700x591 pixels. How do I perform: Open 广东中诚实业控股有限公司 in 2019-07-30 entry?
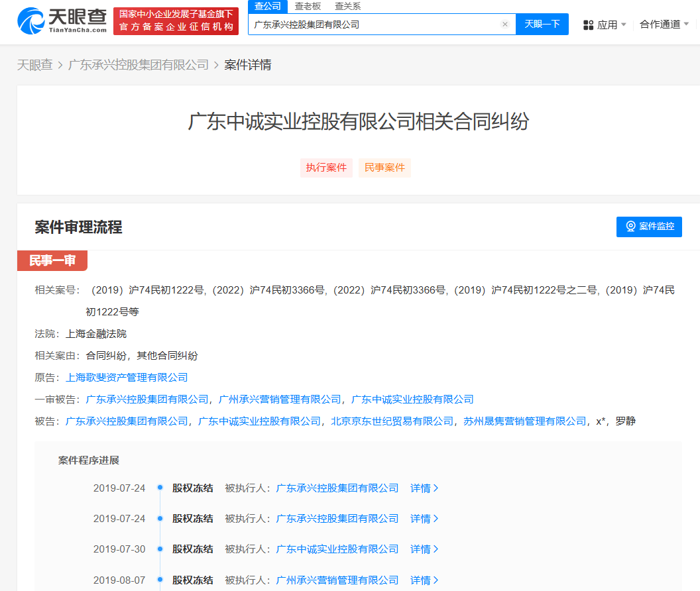(x=337, y=549)
